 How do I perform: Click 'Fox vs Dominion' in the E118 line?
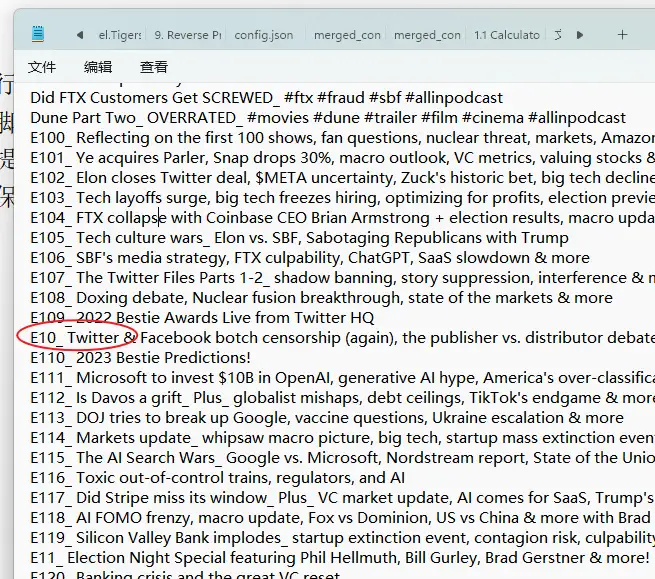click(x=369, y=518)
